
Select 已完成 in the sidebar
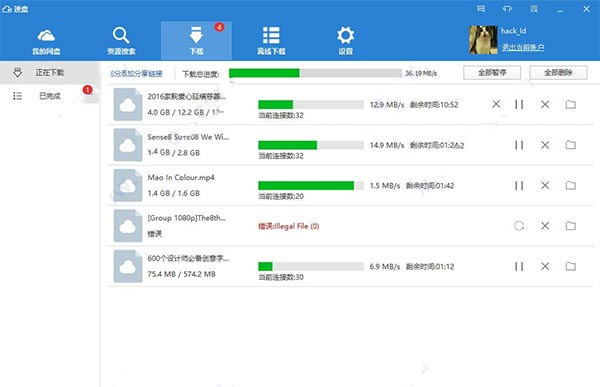click(x=49, y=96)
